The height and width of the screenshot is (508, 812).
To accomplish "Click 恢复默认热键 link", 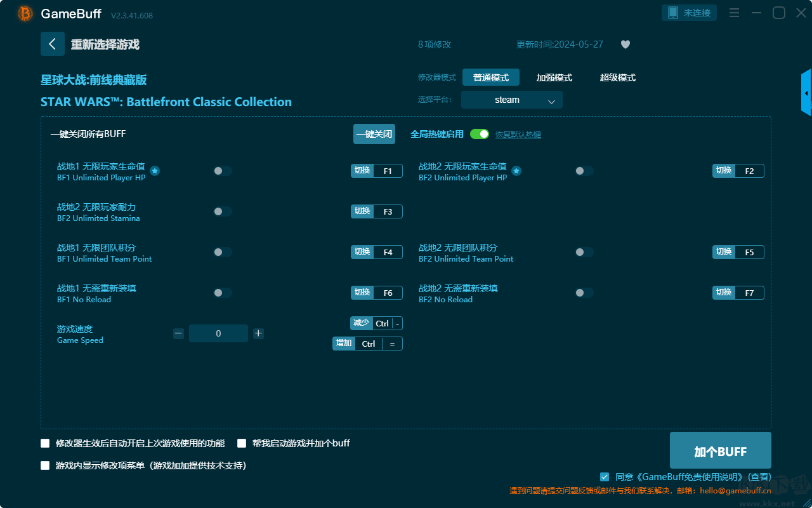I will 518,135.
